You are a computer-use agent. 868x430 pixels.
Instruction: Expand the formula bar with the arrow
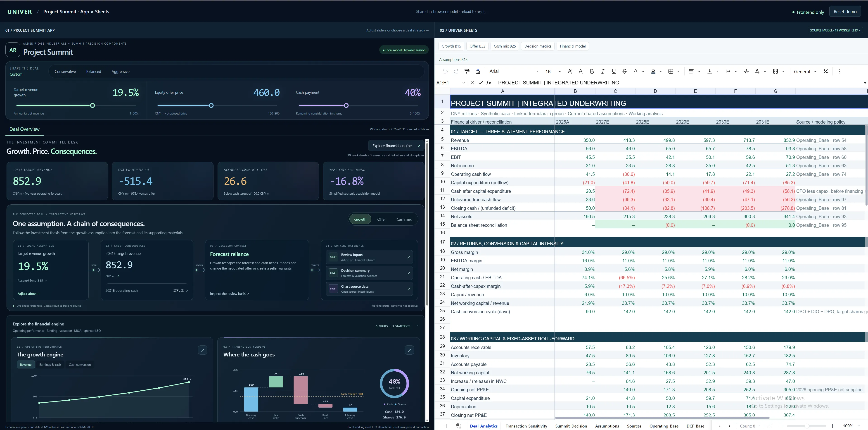tap(865, 83)
